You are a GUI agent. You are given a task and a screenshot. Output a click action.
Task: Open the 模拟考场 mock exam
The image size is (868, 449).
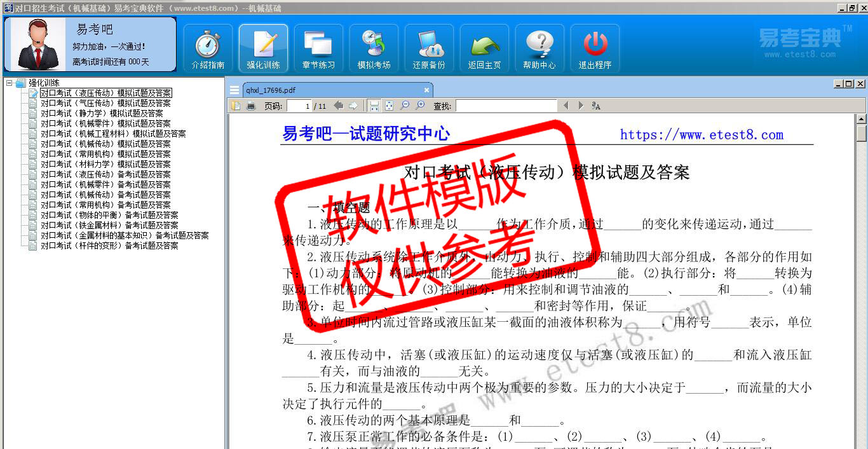point(374,48)
